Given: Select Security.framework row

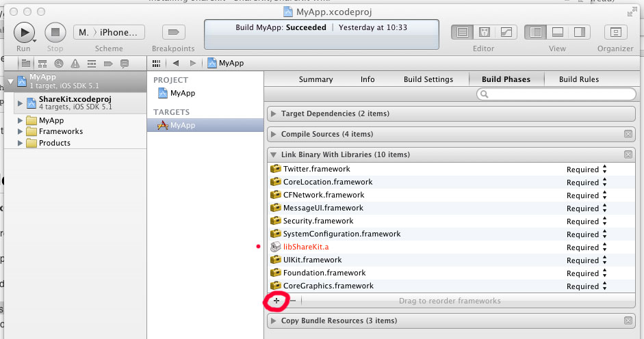Looking at the screenshot, I should click(451, 221).
